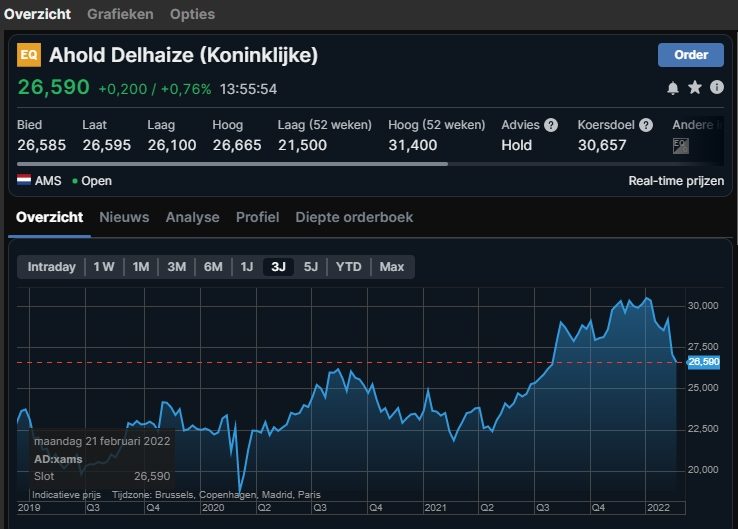Add Ahold Delhaize to favorites with star
This screenshot has height=529, width=738.
click(x=695, y=88)
